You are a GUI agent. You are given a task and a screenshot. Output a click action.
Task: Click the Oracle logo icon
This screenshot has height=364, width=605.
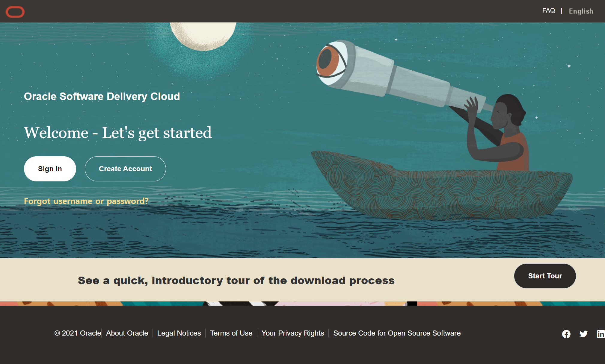pos(15,12)
